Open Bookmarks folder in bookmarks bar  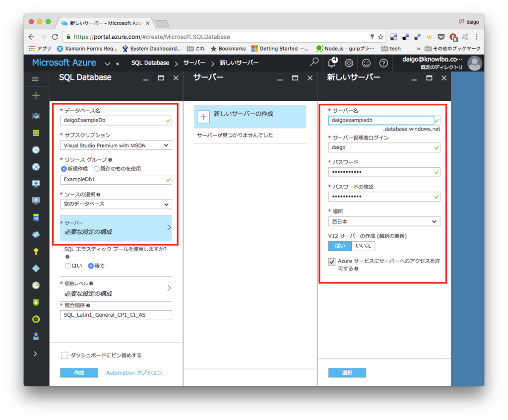[x=228, y=49]
